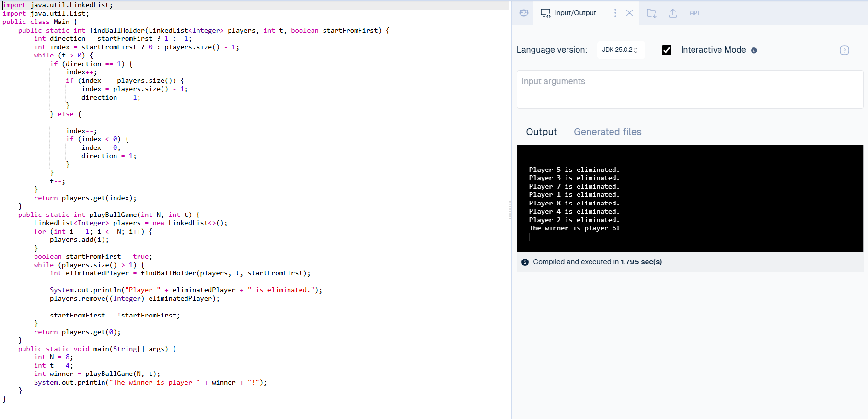Click code line 'while (t > 0) {'
This screenshot has width=868, height=419.
click(x=63, y=55)
